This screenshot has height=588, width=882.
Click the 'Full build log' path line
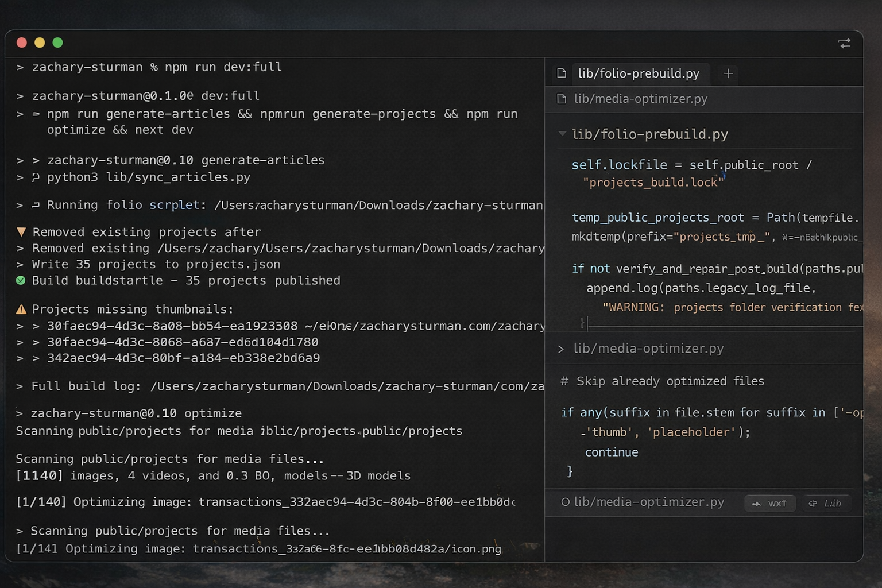pyautogui.click(x=287, y=386)
